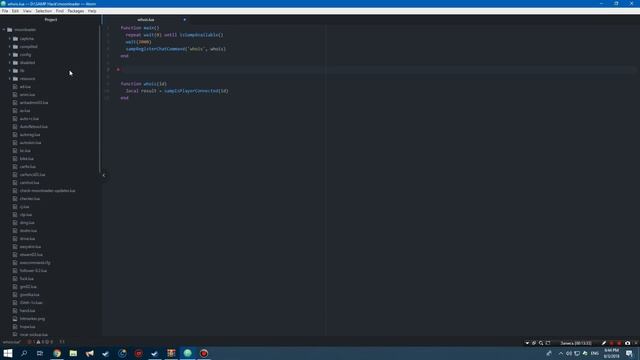The image size is (640, 360).
Task: Expand the config folder arrow
Action: pyautogui.click(x=10, y=55)
